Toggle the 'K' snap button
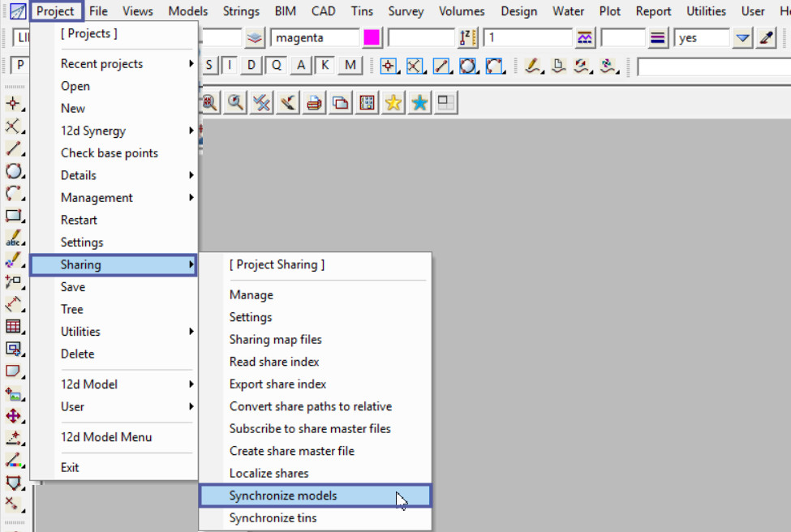The width and height of the screenshot is (791, 532). coord(325,66)
